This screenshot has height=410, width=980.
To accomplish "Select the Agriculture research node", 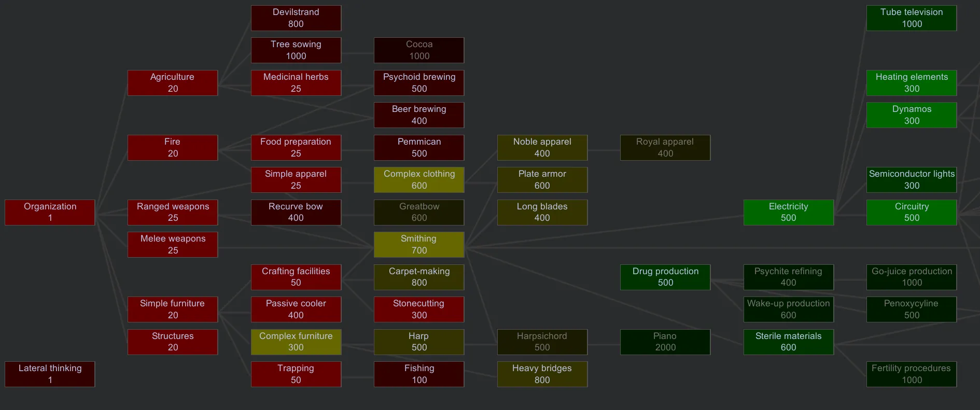I will (173, 83).
